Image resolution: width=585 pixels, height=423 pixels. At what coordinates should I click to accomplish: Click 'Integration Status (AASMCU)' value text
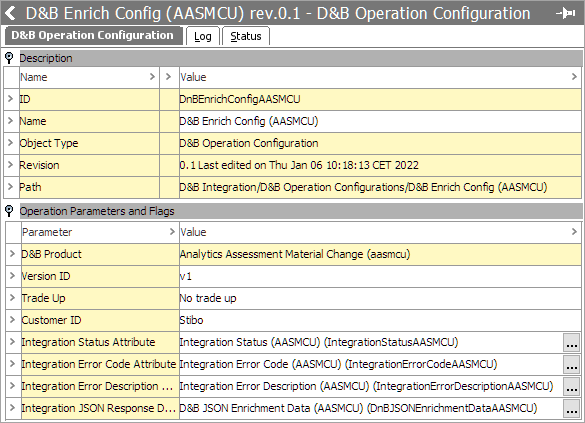[x=319, y=342]
